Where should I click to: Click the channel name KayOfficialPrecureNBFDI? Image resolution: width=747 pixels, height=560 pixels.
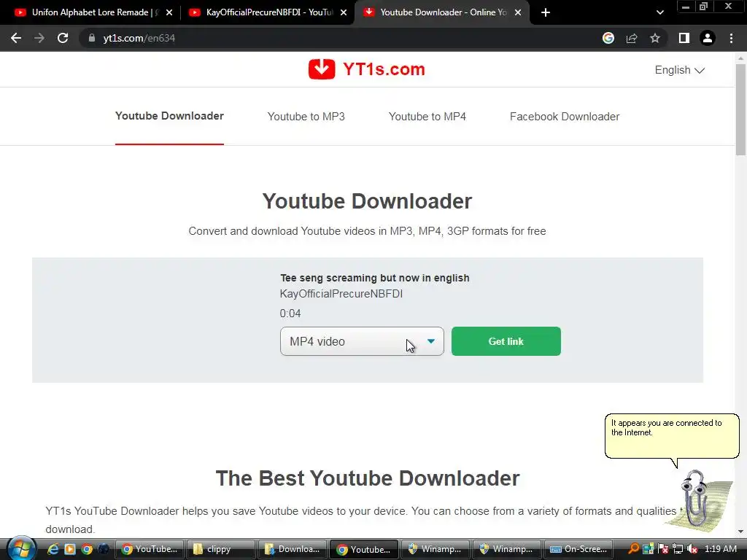point(341,294)
